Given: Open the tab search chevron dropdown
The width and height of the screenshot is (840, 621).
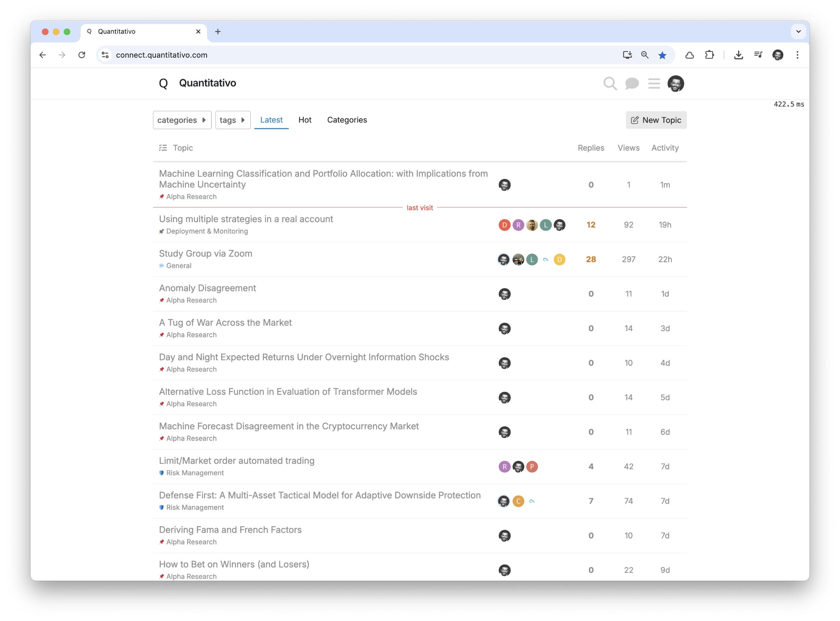Looking at the screenshot, I should tap(798, 31).
